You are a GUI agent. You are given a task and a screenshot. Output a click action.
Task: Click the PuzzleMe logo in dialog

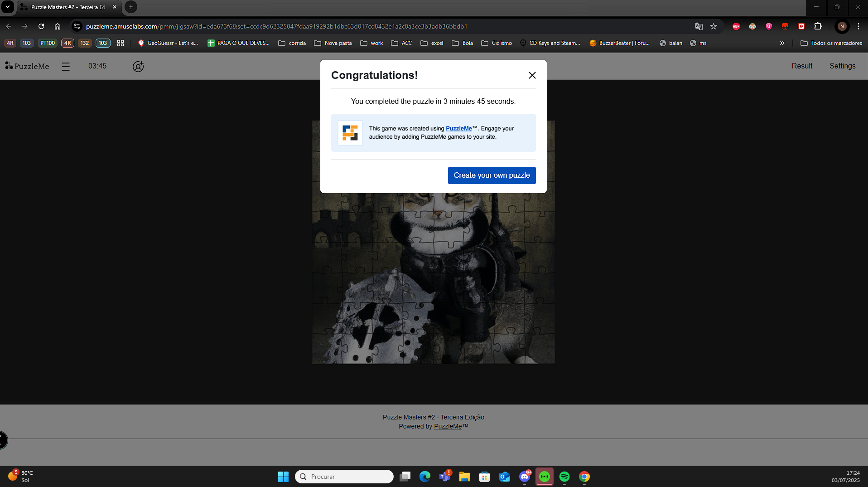tap(350, 133)
